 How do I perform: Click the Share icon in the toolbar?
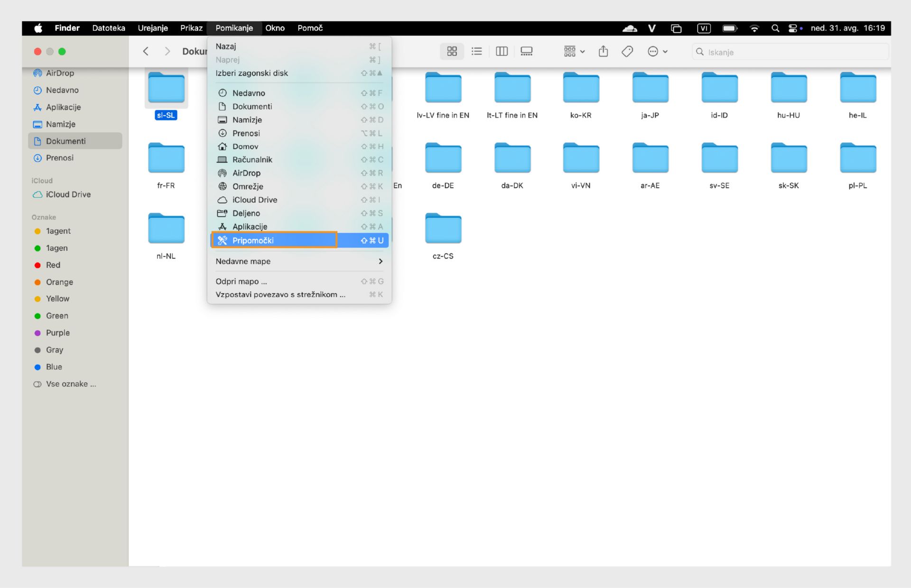click(x=603, y=51)
